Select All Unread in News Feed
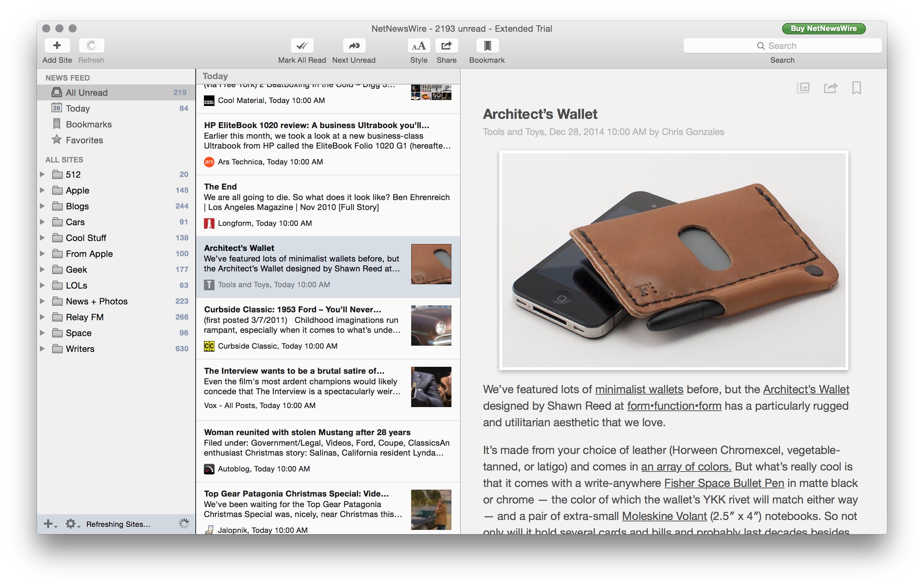Image resolution: width=924 pixels, height=587 pixels. [x=116, y=92]
